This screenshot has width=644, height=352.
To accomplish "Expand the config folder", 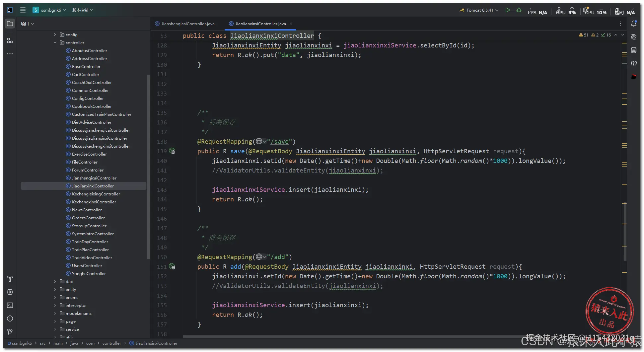I will [x=55, y=35].
